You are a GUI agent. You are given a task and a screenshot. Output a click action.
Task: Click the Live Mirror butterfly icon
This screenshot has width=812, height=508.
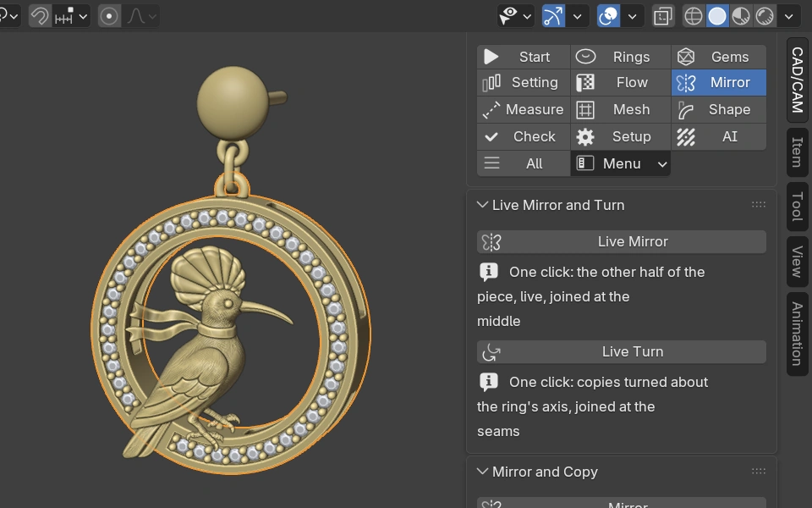click(x=491, y=242)
